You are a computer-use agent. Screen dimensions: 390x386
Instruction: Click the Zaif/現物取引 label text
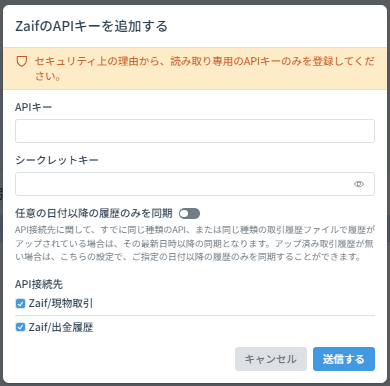[61, 304]
